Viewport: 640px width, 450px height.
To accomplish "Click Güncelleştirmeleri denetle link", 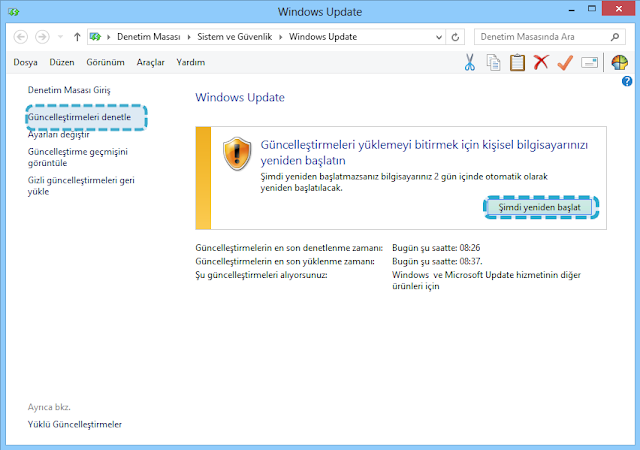I will click(x=79, y=117).
